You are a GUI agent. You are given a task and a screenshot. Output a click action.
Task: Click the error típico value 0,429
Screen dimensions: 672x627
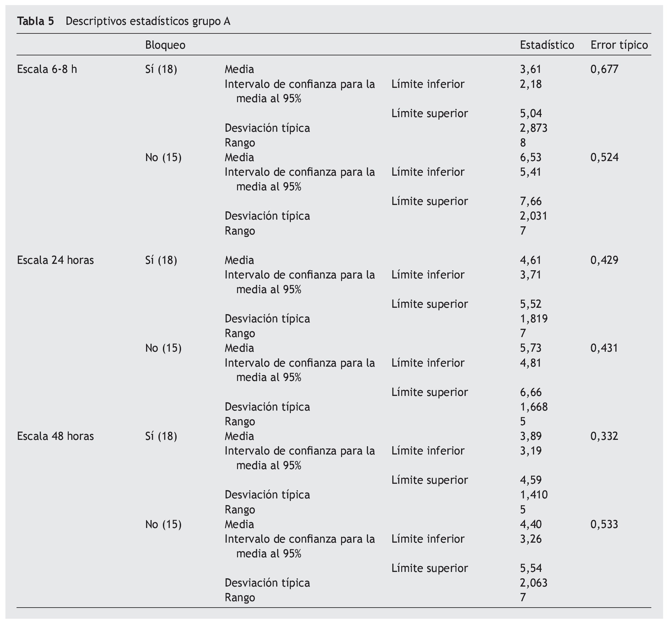pos(605,260)
